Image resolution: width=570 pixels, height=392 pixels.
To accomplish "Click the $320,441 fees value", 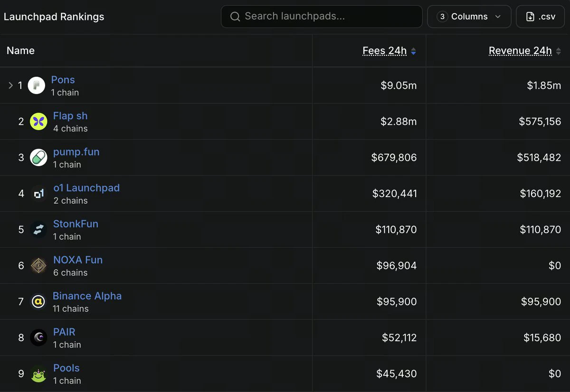I will point(395,194).
